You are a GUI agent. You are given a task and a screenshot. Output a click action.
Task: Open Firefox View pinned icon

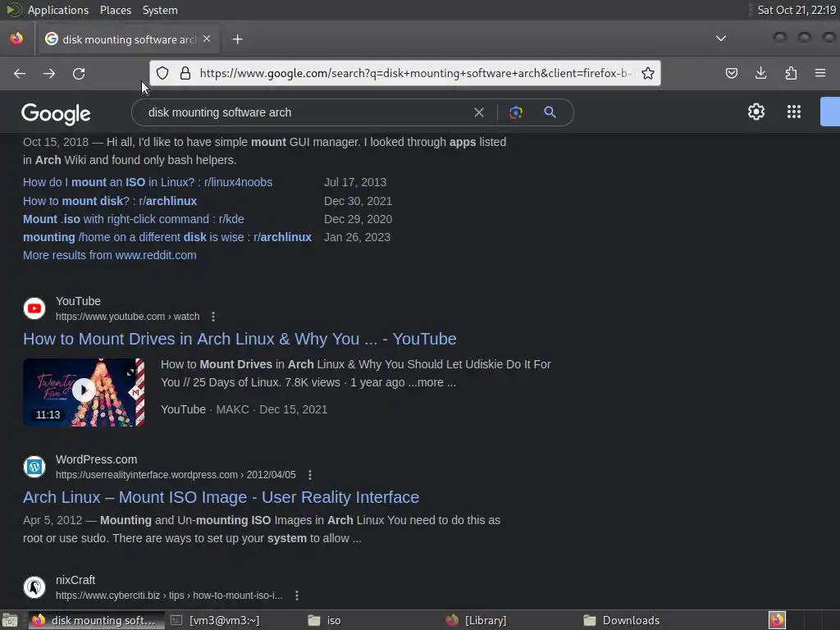point(16,39)
